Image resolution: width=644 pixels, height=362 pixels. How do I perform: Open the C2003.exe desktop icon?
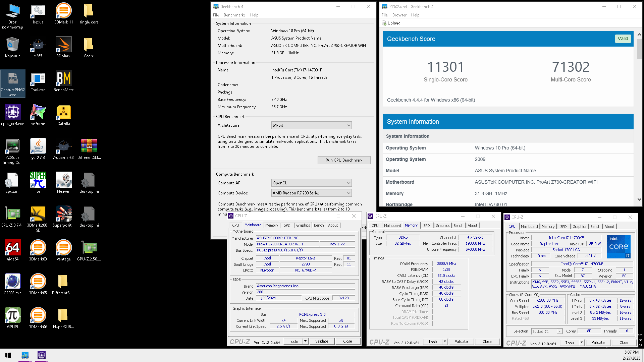[x=13, y=284]
